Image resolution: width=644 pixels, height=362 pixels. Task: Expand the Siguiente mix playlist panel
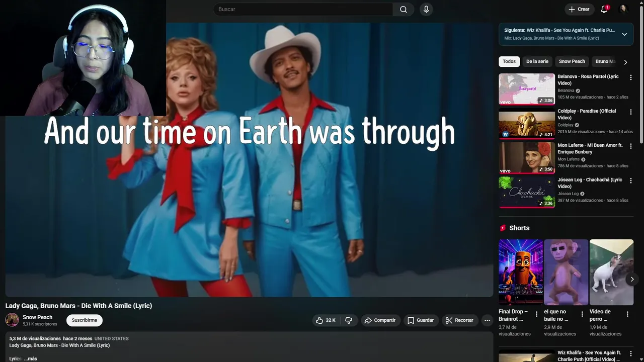tap(624, 34)
